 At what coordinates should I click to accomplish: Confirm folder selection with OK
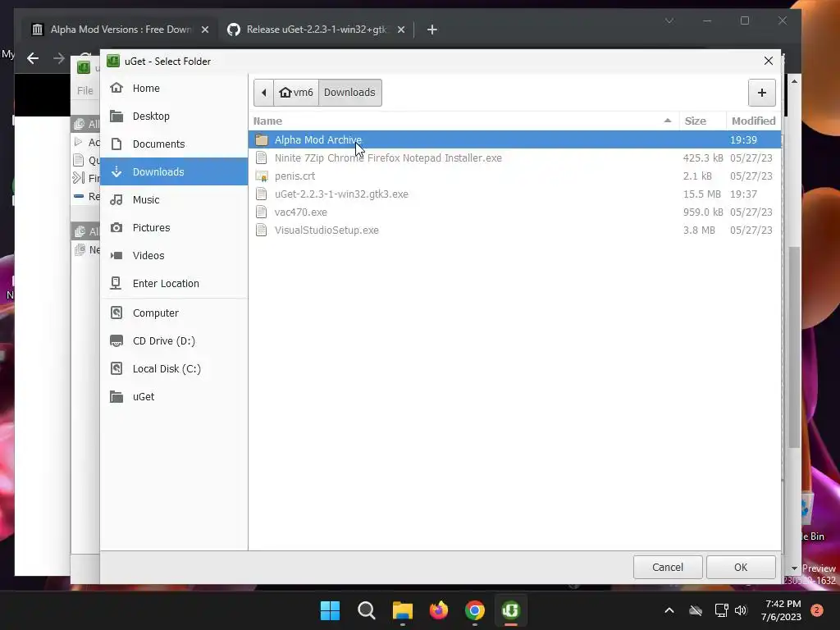741,568
